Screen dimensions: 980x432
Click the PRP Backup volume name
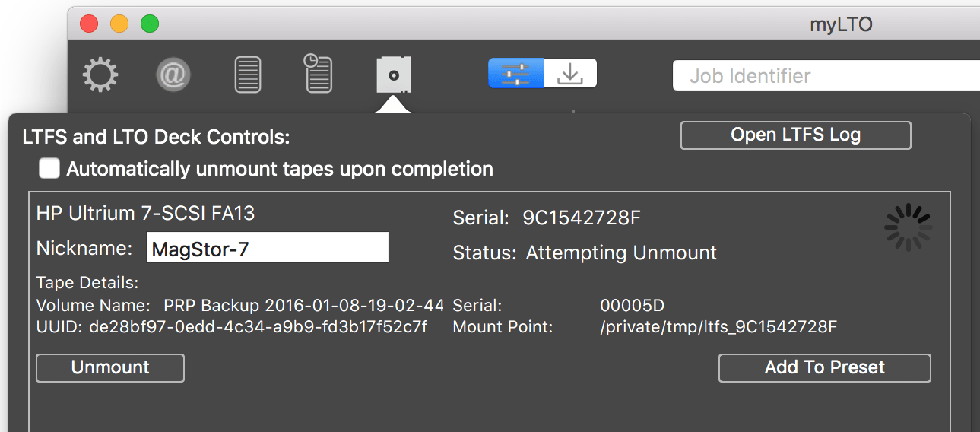304,306
